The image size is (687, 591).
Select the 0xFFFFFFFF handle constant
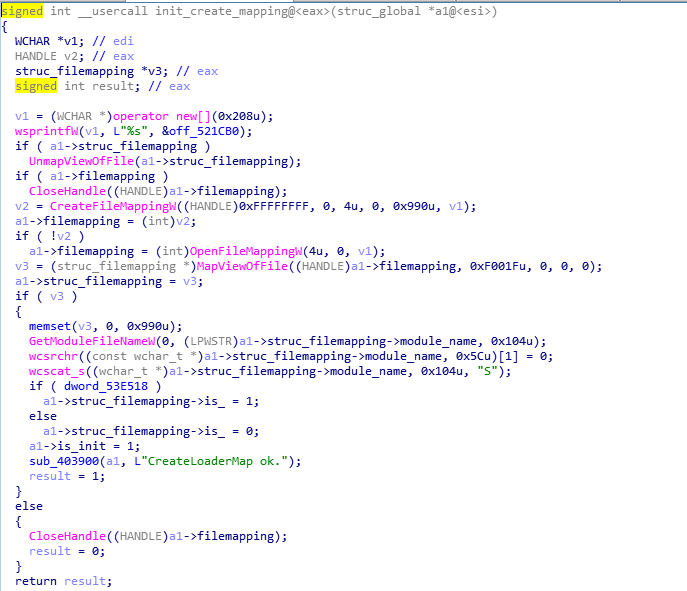(x=274, y=206)
